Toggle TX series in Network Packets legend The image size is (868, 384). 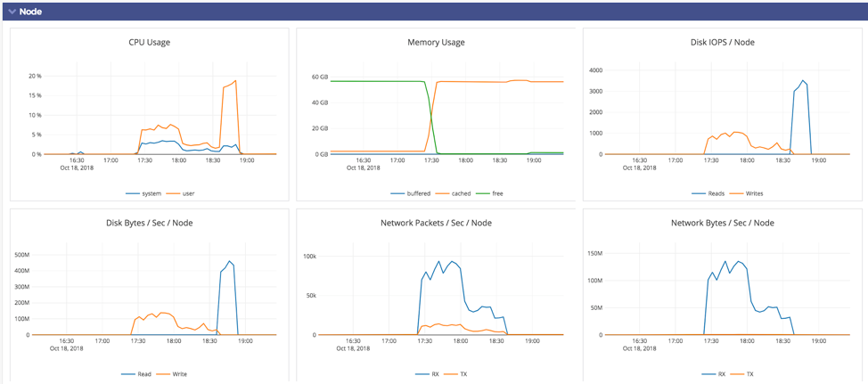click(463, 374)
